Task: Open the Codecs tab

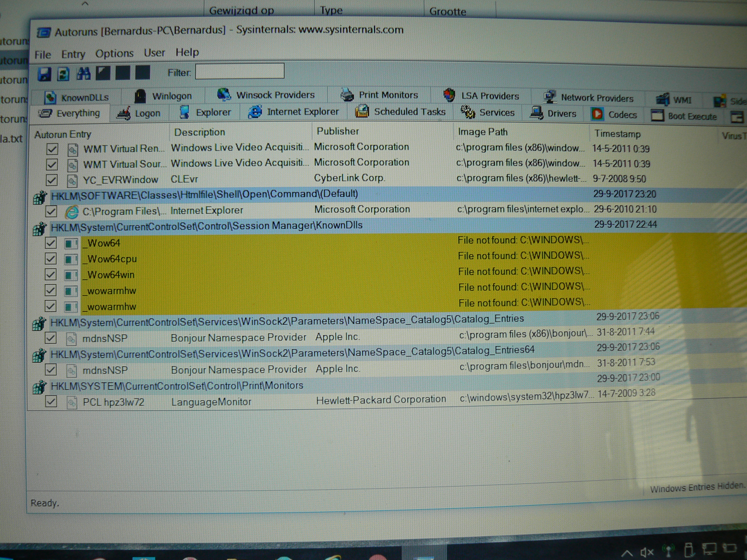Action: pyautogui.click(x=614, y=115)
